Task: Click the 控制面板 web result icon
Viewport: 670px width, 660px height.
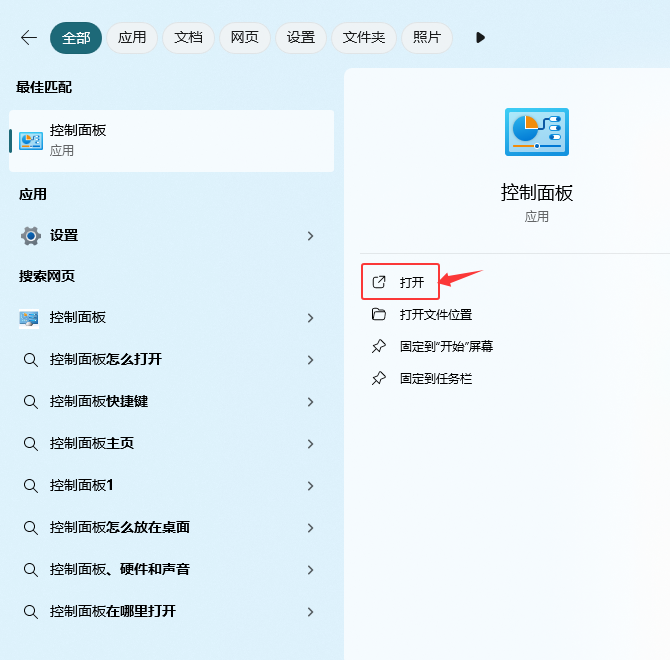Action: 29,318
